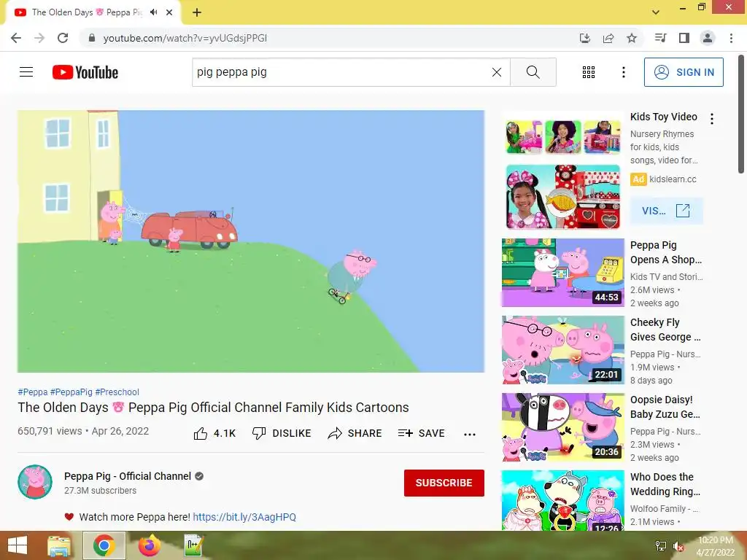
Task: Click the video player to pause
Action: coord(251,241)
